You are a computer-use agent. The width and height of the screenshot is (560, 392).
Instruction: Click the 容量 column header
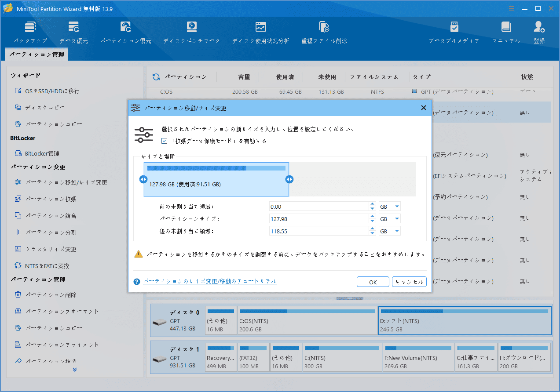click(x=244, y=77)
